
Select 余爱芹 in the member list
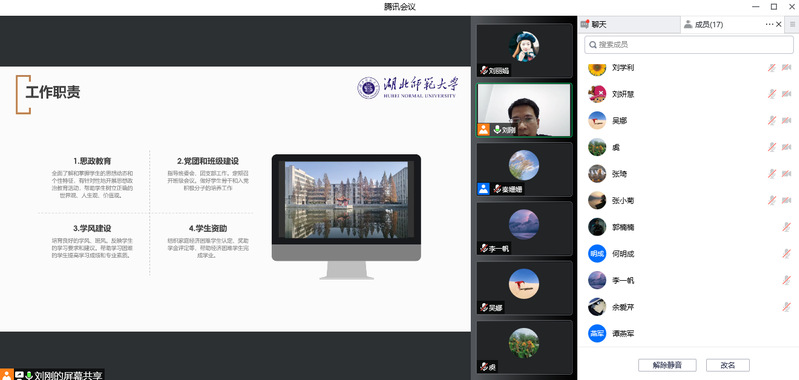tap(688, 307)
